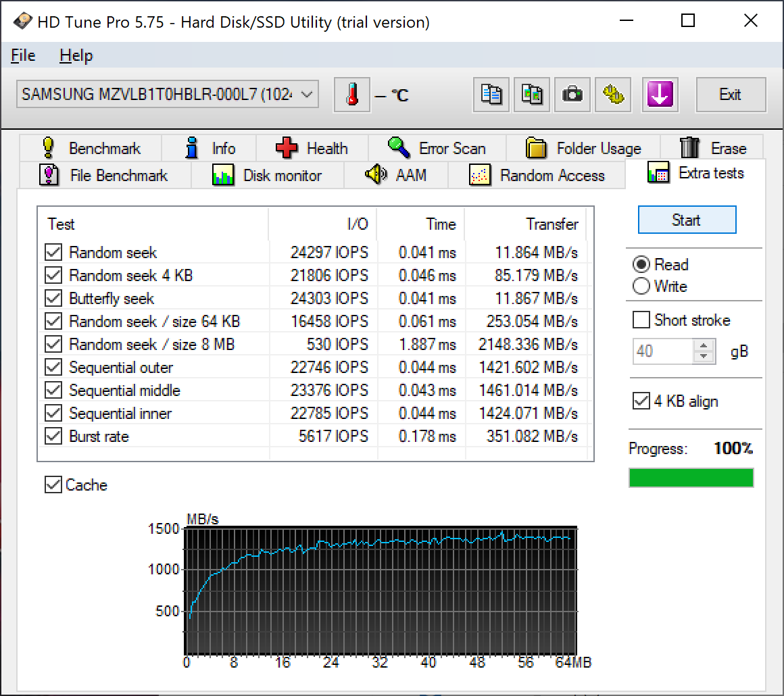
Task: Decrease short stroke value with down arrow
Action: pyautogui.click(x=704, y=357)
